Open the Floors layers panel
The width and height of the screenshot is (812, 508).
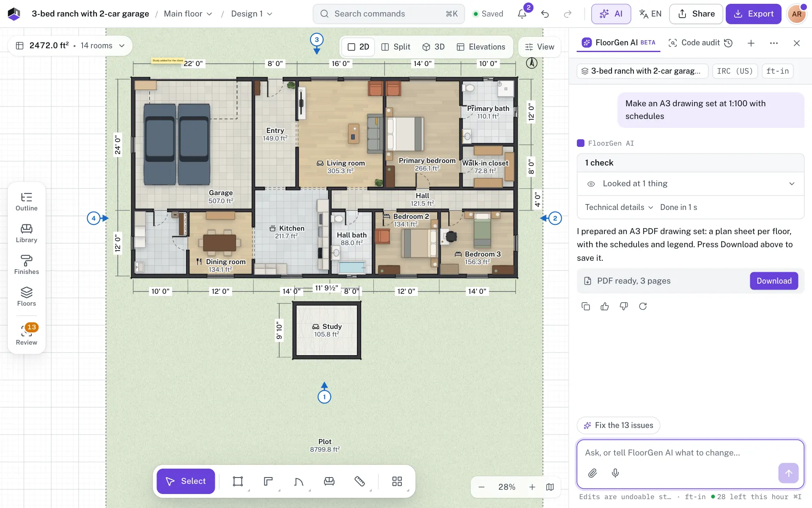[26, 297]
